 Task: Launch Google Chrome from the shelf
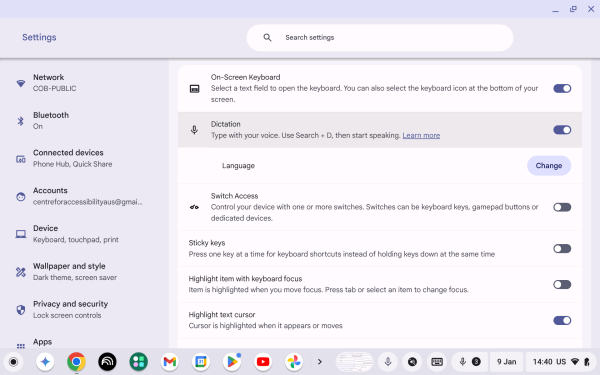tap(76, 362)
